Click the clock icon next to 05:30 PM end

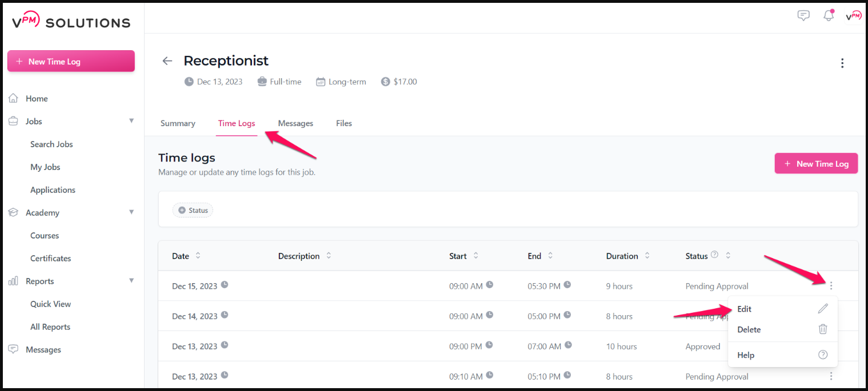point(567,284)
